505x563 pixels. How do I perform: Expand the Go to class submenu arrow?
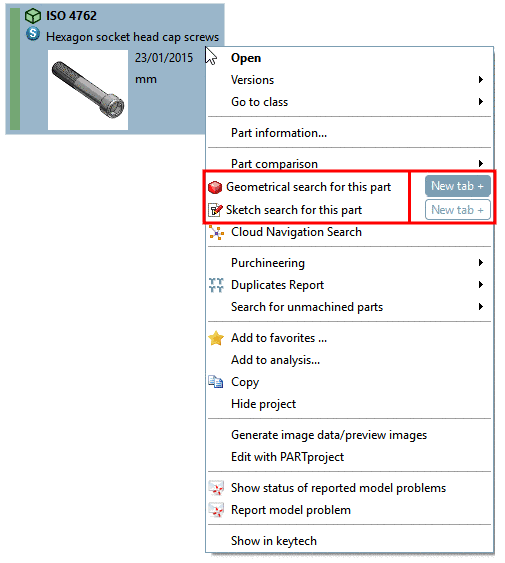coord(481,102)
